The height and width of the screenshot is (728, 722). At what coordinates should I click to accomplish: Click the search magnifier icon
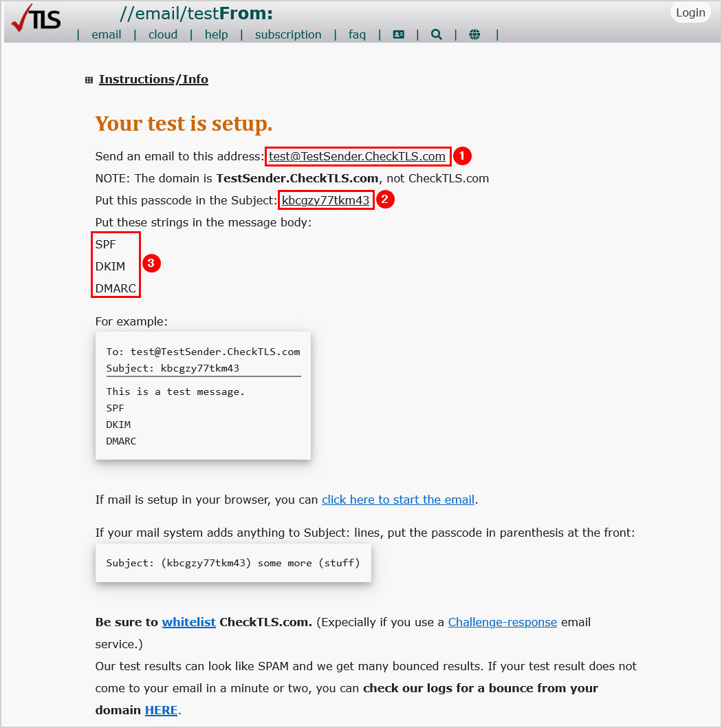(x=436, y=34)
